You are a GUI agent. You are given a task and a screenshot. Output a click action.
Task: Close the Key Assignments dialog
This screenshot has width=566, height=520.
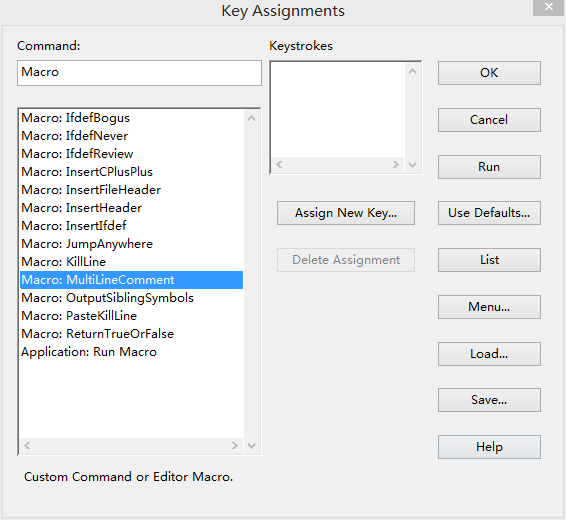pyautogui.click(x=549, y=7)
